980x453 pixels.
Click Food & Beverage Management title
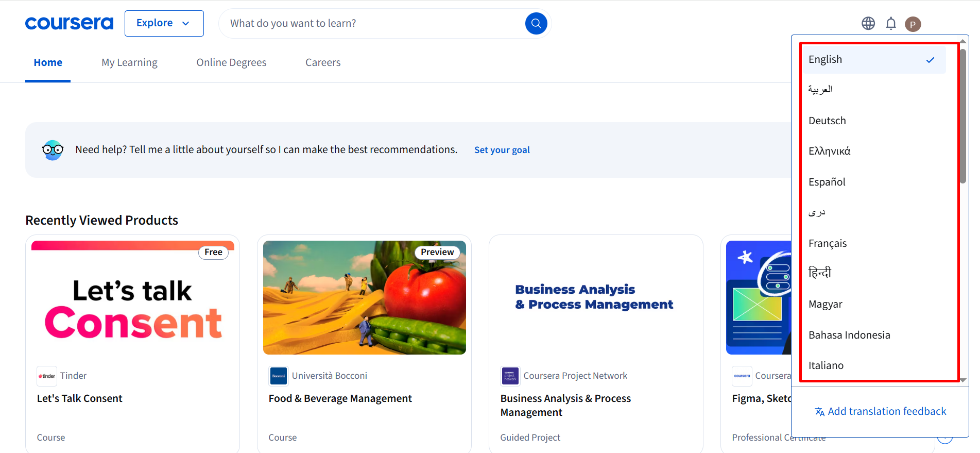click(x=340, y=398)
